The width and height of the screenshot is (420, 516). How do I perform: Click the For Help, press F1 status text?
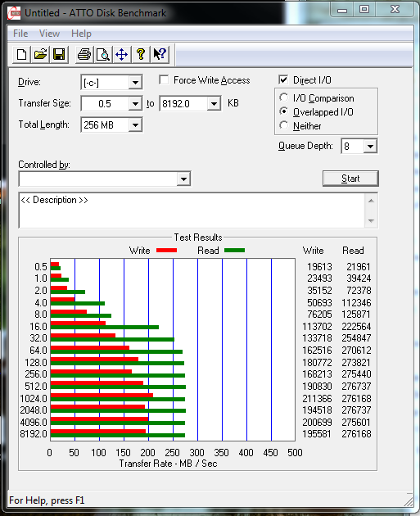(x=47, y=500)
